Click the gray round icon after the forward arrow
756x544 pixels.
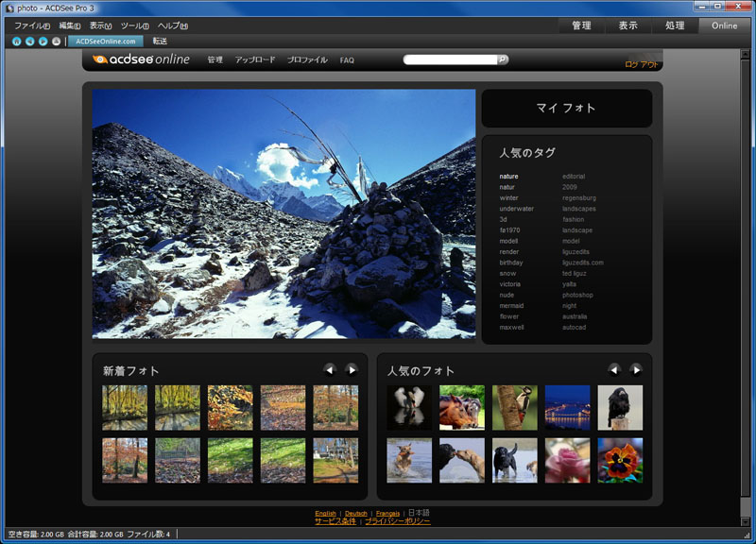(56, 42)
